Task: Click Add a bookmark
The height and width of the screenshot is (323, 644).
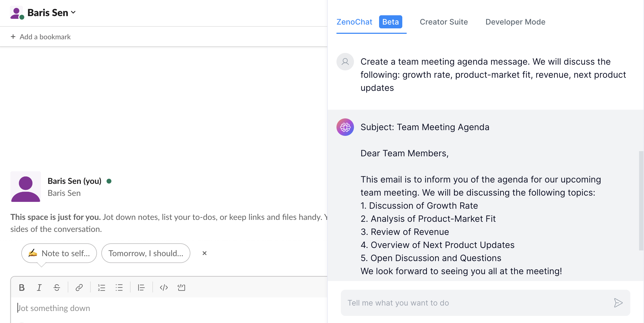Action: point(45,37)
